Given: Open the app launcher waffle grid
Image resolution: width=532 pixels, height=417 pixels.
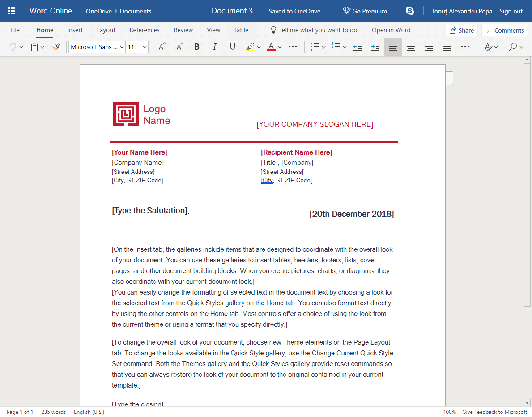Looking at the screenshot, I should point(12,11).
